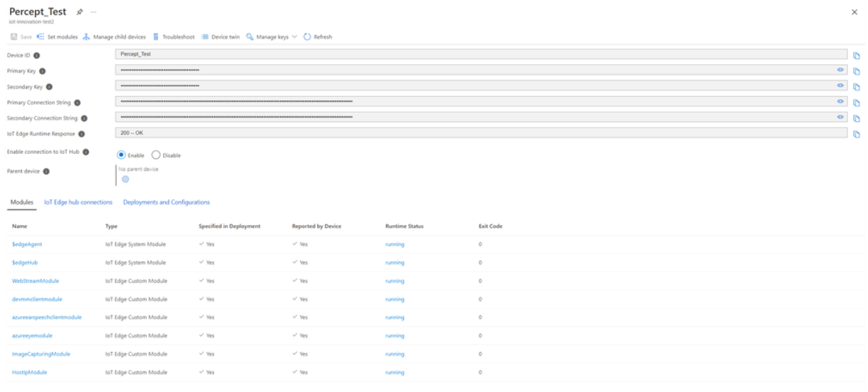Refresh the device details page
Image resolution: width=868 pixels, height=392 pixels.
point(307,37)
